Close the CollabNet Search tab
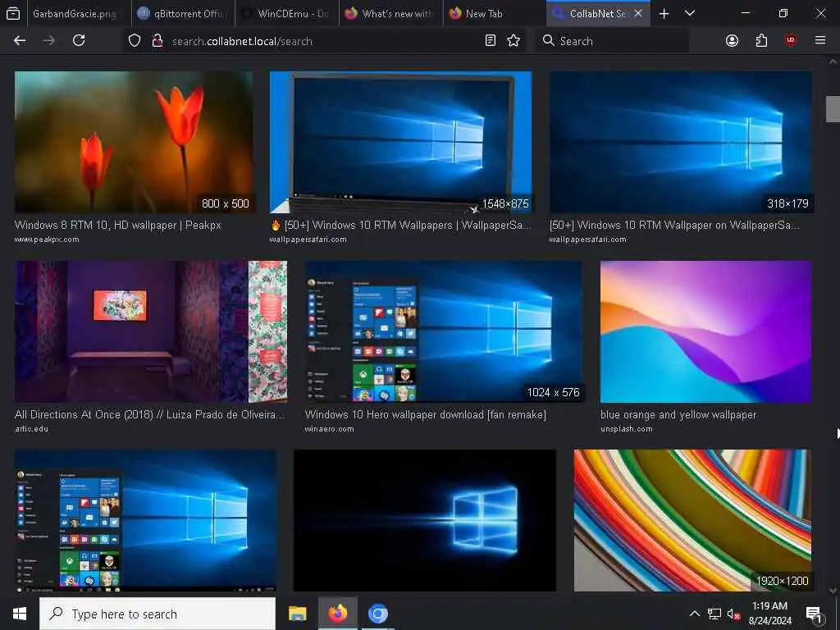Screen dimensions: 840x630 [x=638, y=14]
